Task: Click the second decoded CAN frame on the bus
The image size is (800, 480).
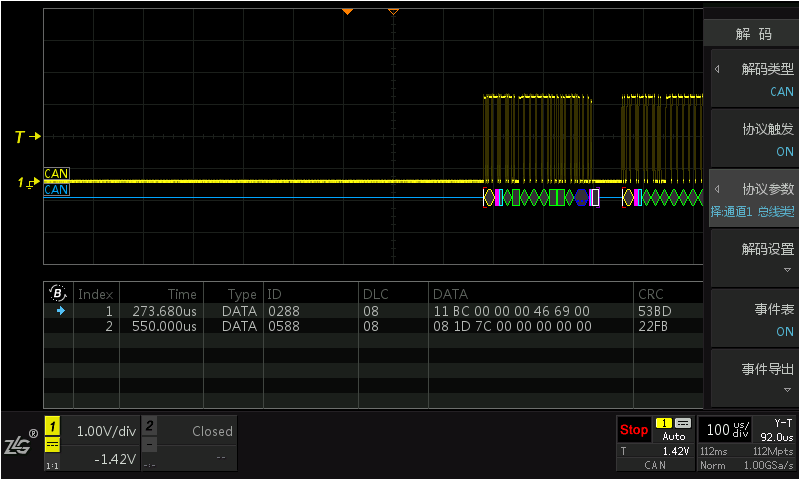Action: click(662, 197)
